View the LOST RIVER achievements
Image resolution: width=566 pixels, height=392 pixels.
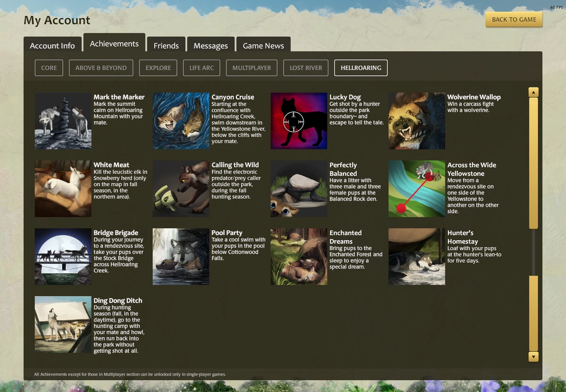click(306, 67)
